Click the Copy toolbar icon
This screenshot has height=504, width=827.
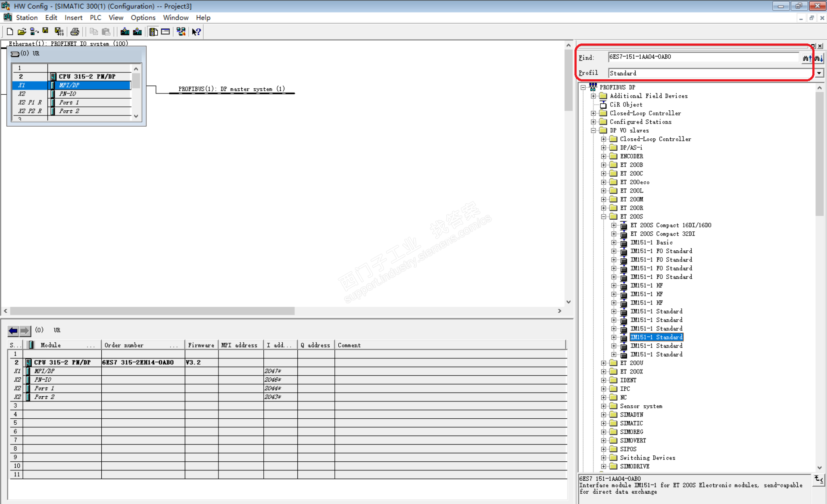click(94, 31)
